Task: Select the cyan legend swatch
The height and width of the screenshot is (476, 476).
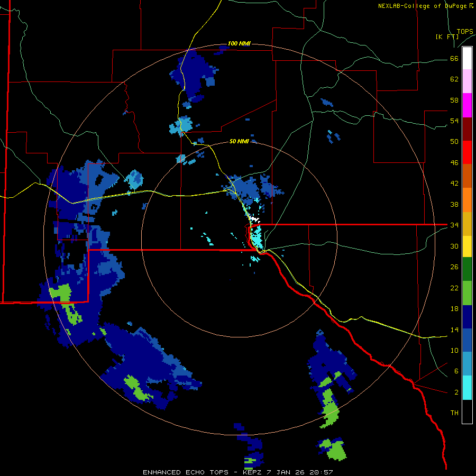Action: pyautogui.click(x=467, y=388)
